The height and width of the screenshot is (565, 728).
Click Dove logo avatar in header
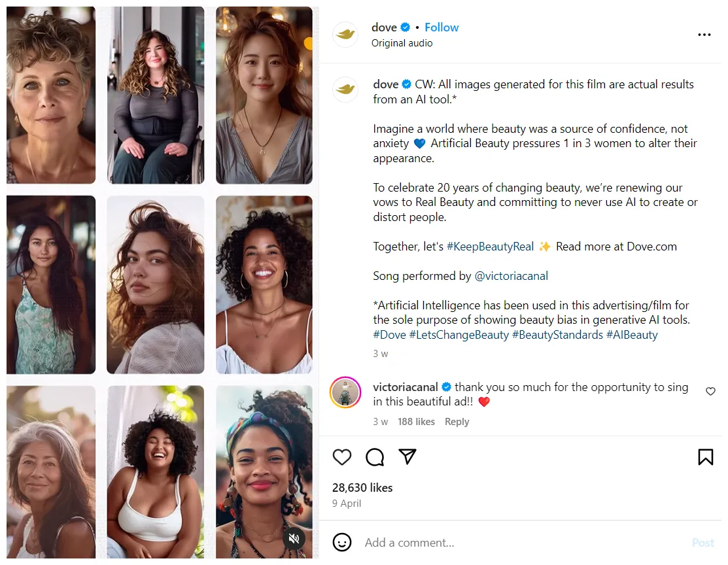tap(345, 35)
